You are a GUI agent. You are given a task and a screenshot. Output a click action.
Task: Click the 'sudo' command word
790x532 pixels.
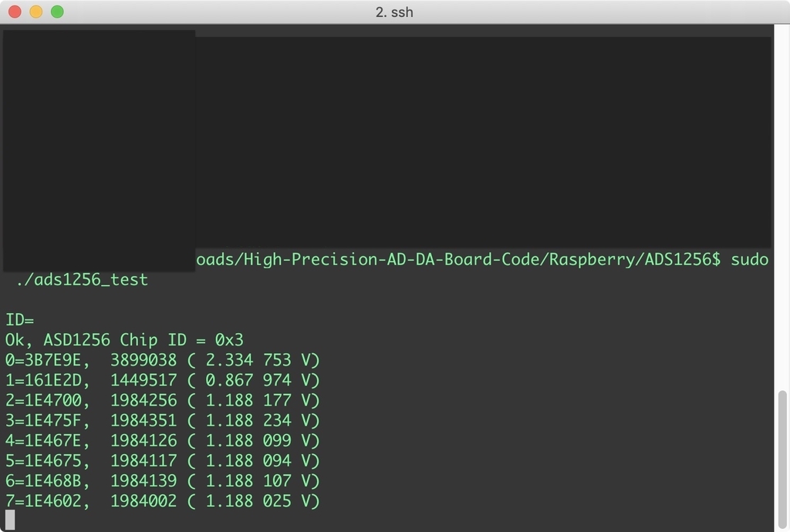coord(749,259)
